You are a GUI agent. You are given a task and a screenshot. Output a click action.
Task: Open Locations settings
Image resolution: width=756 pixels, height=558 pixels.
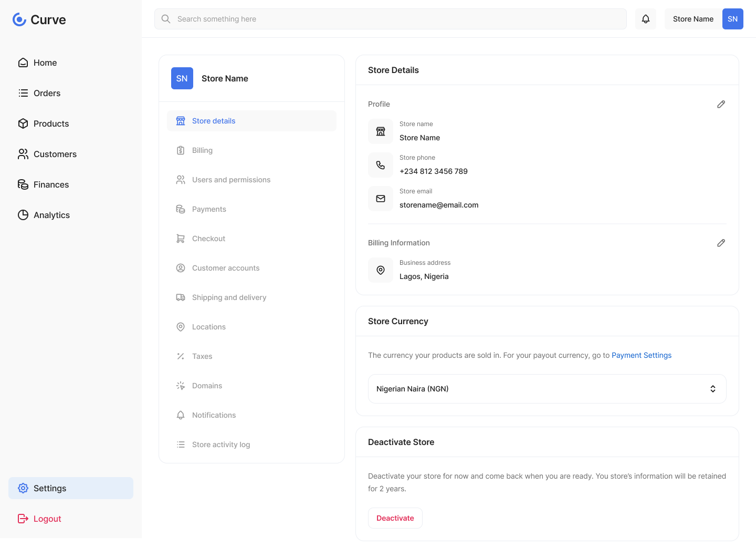(x=251, y=327)
